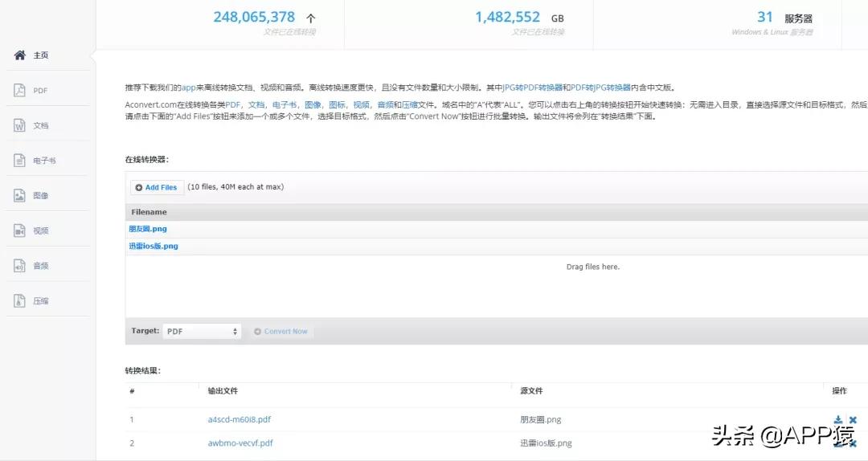
Task: Click the 文档 link in the paragraph
Action: pyautogui.click(x=256, y=104)
